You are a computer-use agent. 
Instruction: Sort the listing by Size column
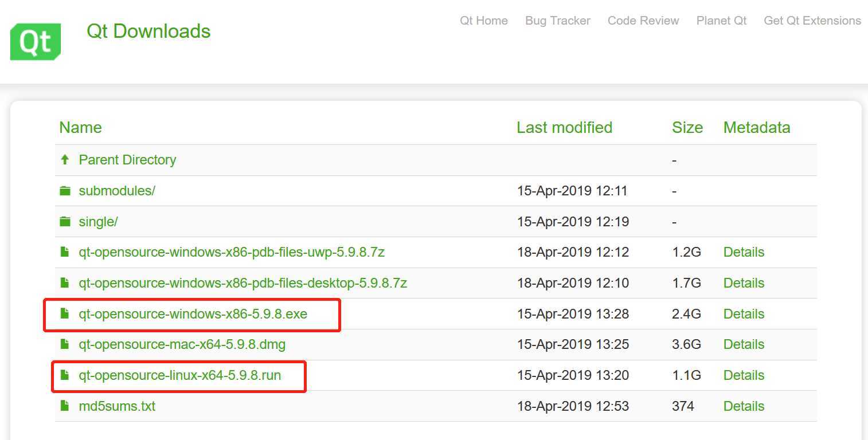coord(687,127)
